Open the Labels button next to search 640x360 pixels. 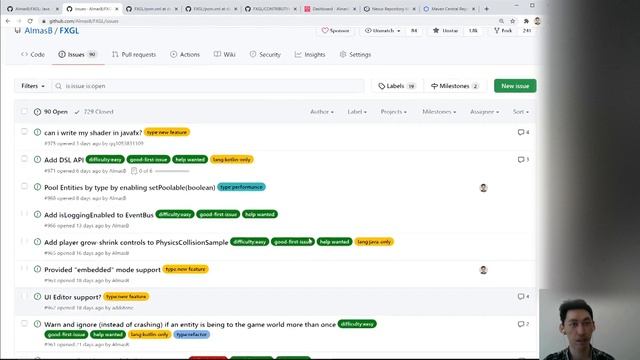tap(396, 86)
